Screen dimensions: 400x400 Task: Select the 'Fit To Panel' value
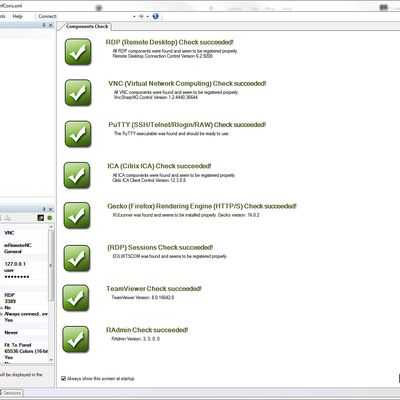tap(18, 345)
